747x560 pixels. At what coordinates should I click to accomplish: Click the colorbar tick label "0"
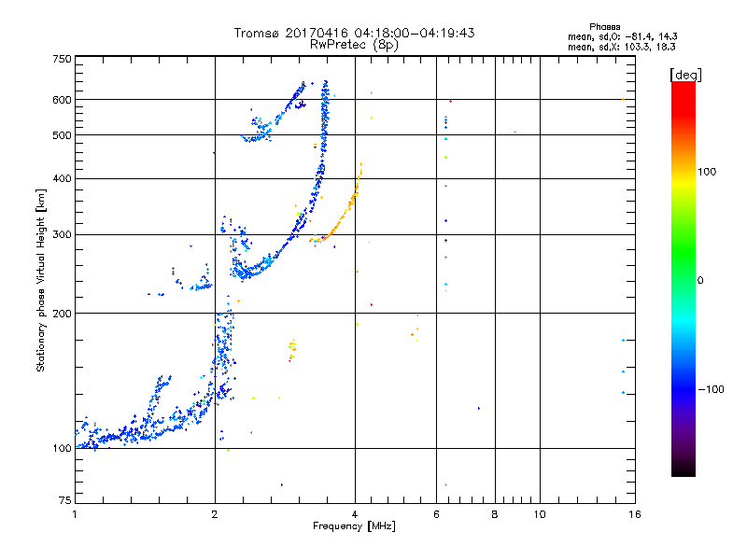click(700, 280)
